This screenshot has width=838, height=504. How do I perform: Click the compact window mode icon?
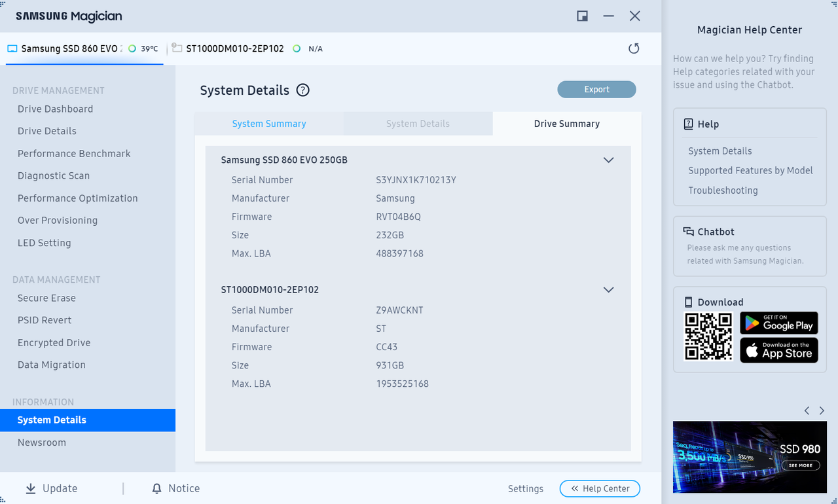pyautogui.click(x=582, y=16)
